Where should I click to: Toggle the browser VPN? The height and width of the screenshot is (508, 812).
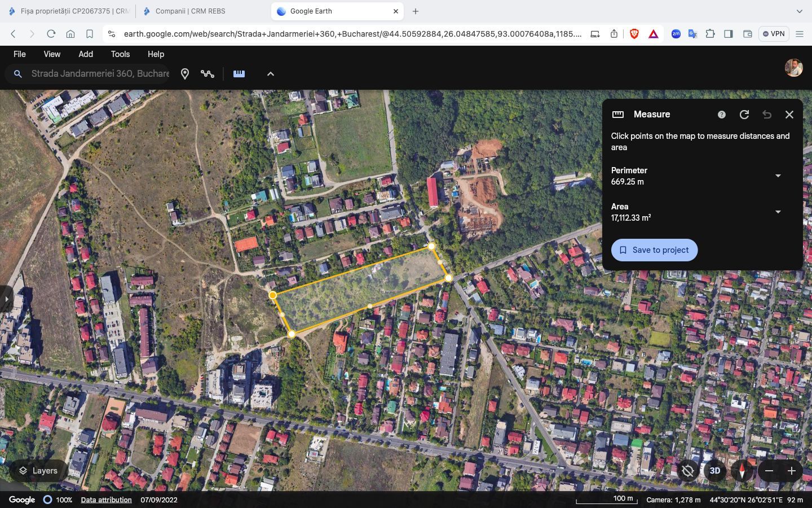pos(773,33)
